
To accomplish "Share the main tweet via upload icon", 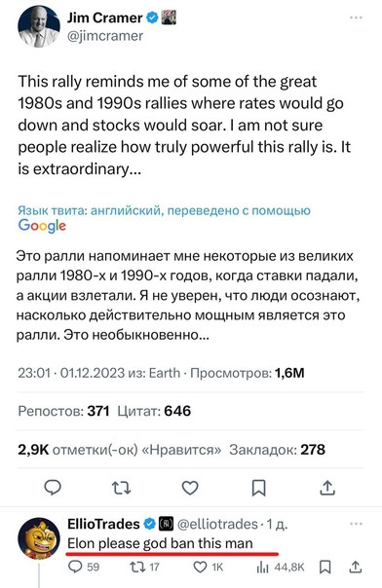I will pyautogui.click(x=327, y=488).
